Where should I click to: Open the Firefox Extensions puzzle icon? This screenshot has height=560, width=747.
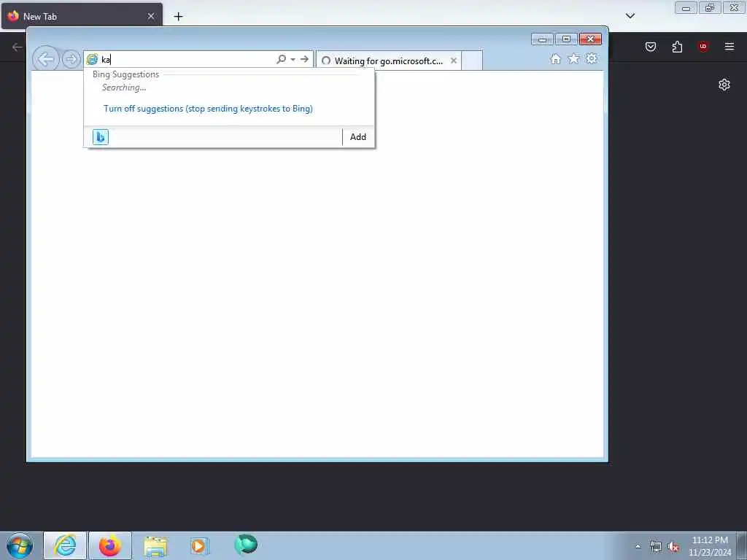[x=677, y=47]
